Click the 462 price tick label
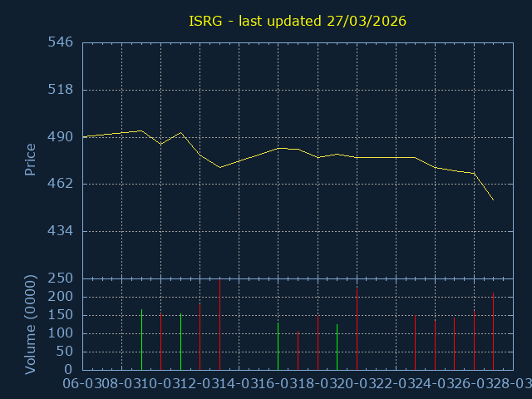Image resolution: width=532 pixels, height=399 pixels. [60, 184]
